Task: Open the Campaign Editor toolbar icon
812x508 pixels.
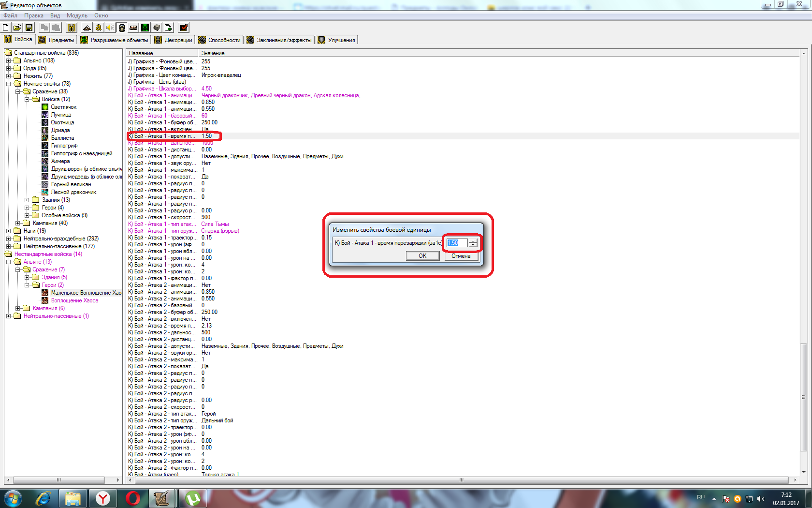Action: pos(133,28)
